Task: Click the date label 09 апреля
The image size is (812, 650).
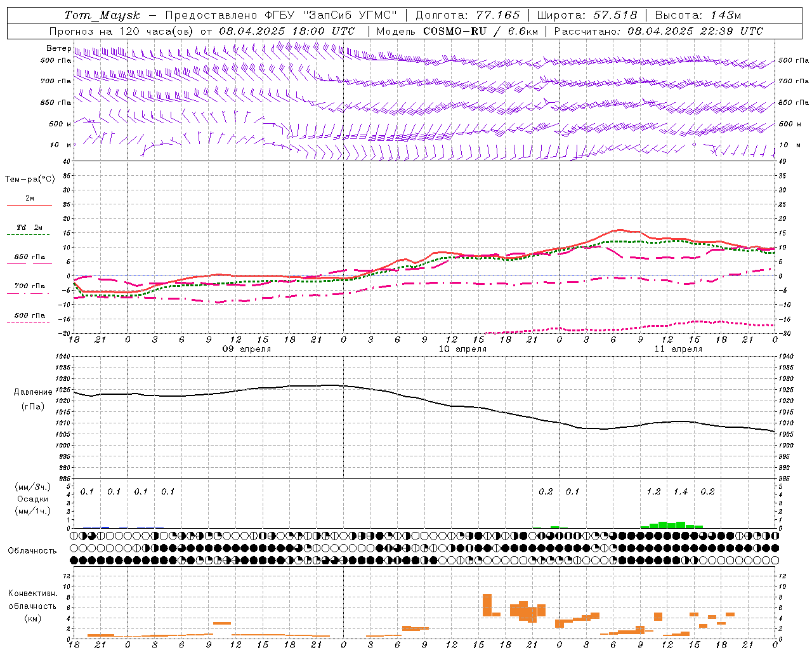Action: tap(246, 349)
